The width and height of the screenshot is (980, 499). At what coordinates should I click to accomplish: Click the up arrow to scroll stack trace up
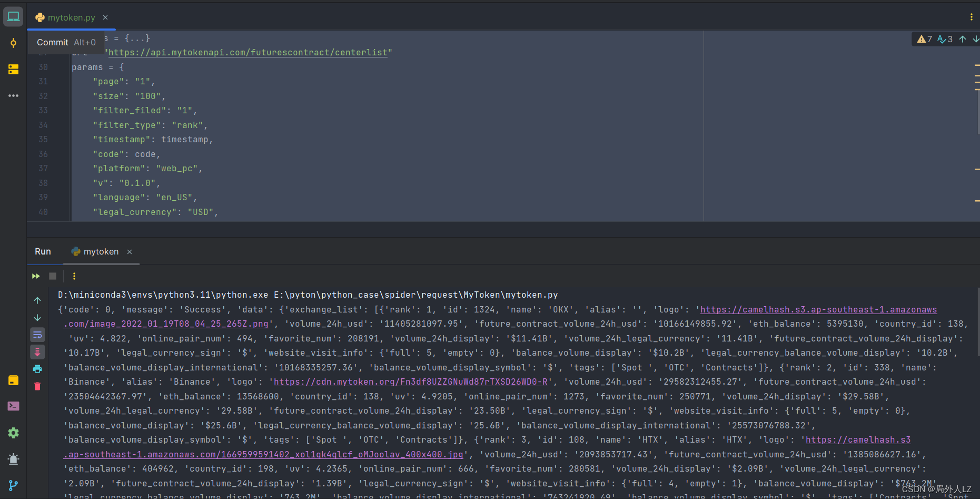click(37, 300)
